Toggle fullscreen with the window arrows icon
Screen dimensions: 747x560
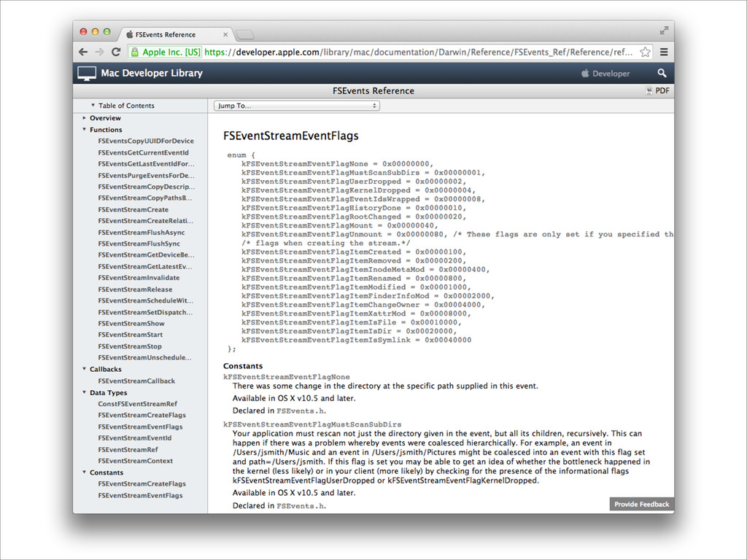pos(664,31)
